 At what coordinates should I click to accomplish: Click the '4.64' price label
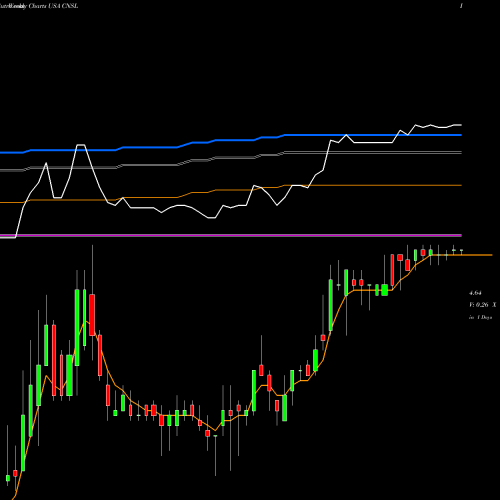[x=475, y=293]
